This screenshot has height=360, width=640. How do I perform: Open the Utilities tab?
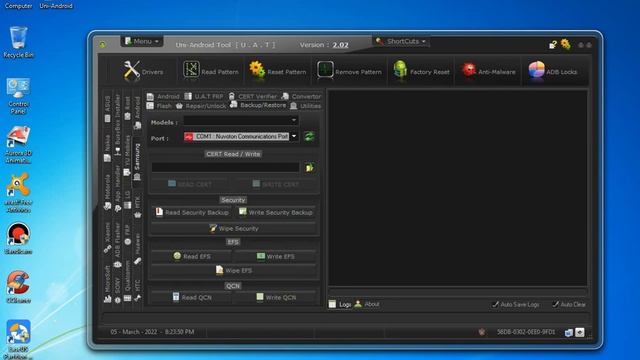(x=305, y=106)
